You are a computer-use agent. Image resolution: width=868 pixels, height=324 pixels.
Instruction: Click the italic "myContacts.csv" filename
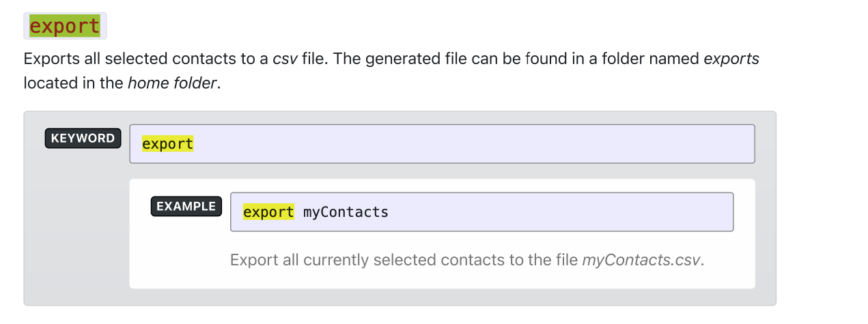coord(641,260)
